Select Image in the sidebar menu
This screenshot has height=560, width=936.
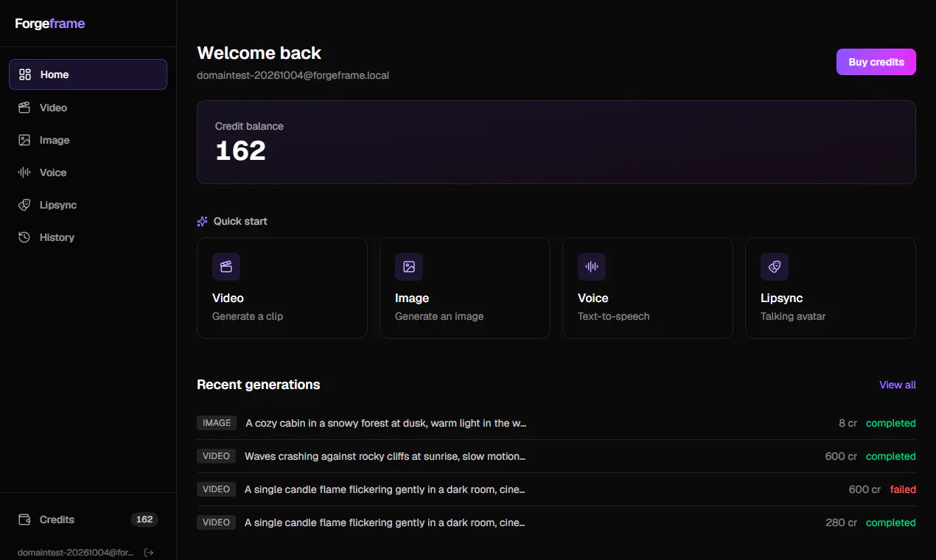point(88,140)
